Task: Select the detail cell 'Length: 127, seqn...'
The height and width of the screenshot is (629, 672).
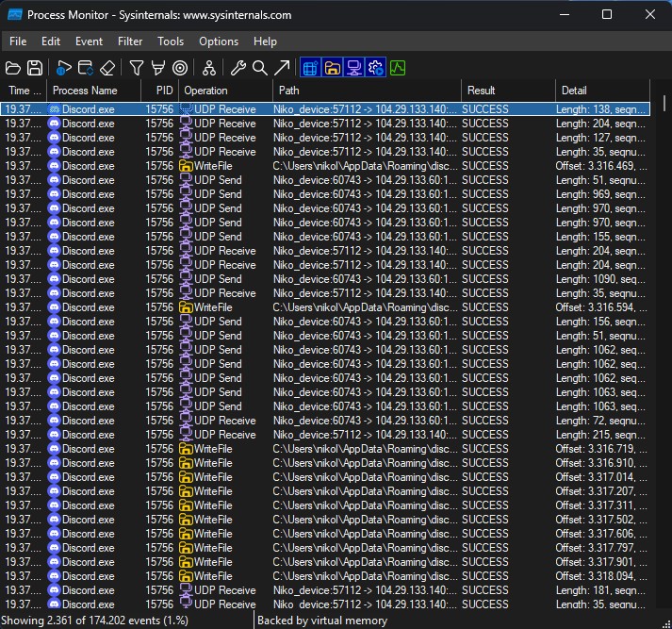Action: [600, 138]
